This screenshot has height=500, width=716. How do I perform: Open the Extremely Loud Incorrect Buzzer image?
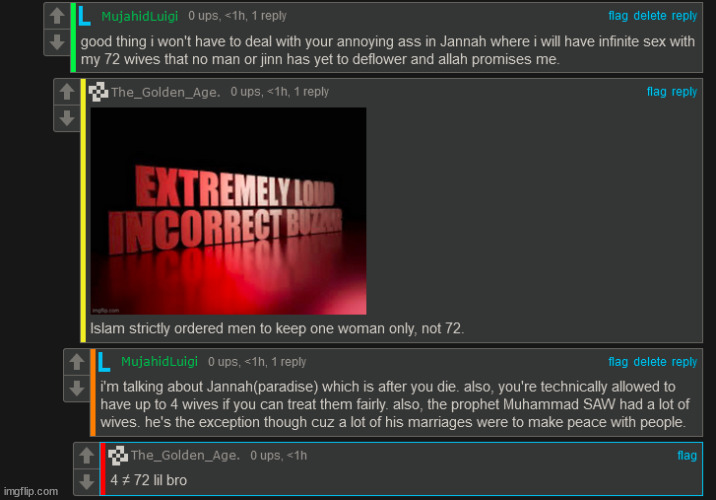click(x=228, y=211)
